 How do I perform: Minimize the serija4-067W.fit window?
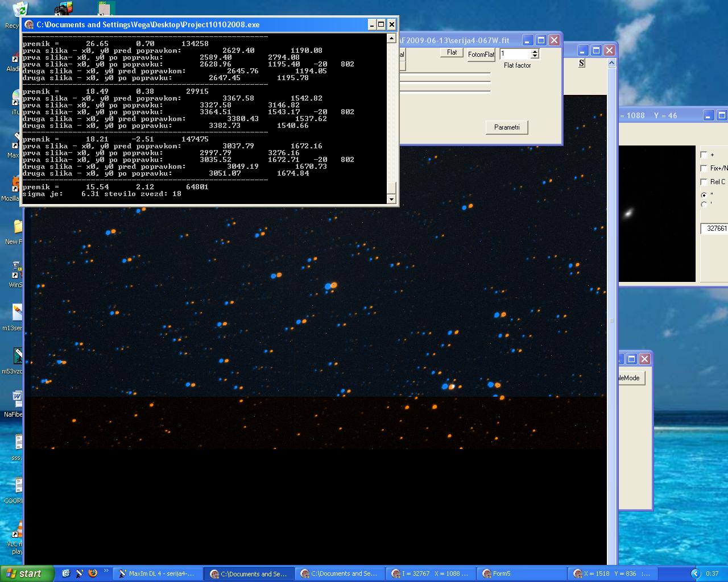[528, 40]
